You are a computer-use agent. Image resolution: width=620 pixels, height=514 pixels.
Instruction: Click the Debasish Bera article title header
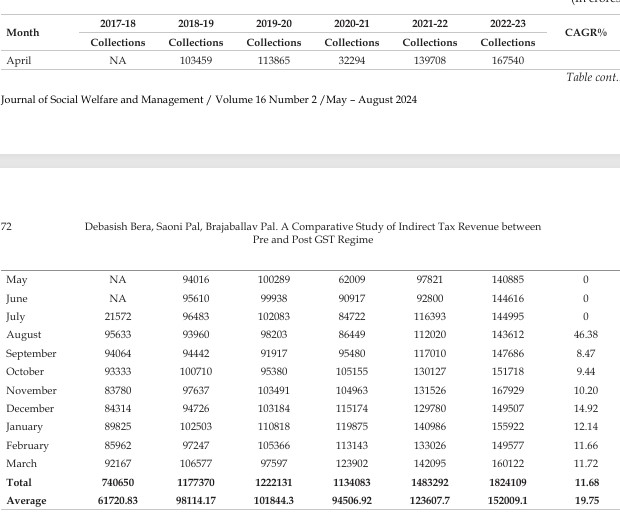click(313, 233)
